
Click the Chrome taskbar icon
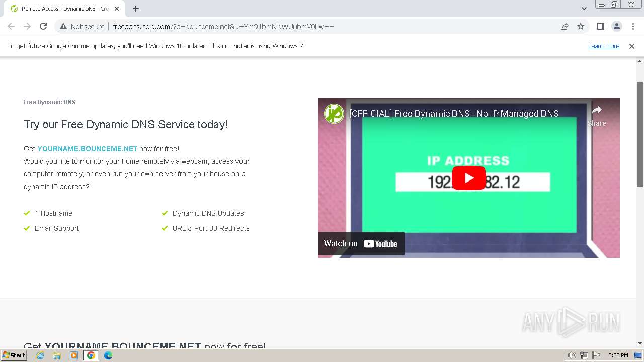click(91, 355)
